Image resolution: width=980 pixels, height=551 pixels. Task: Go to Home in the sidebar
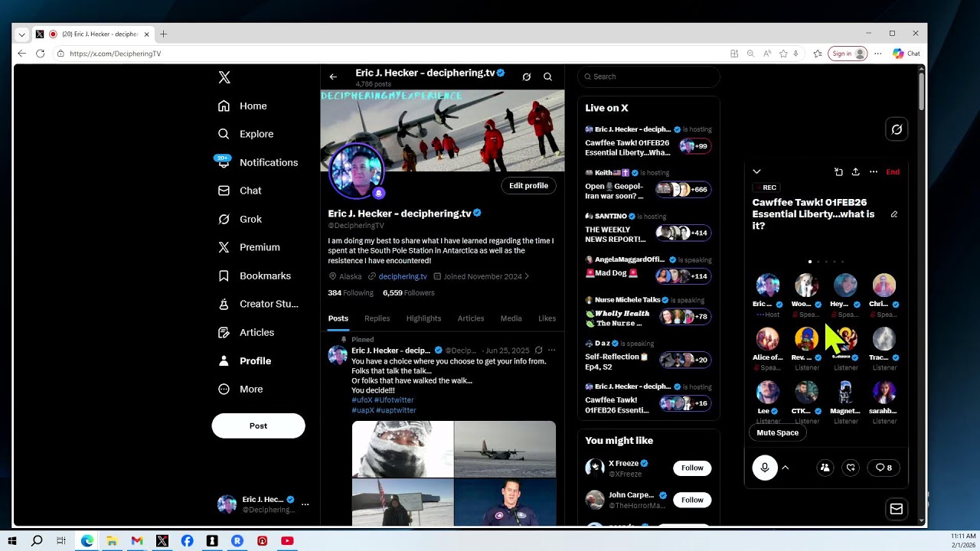tap(243, 106)
